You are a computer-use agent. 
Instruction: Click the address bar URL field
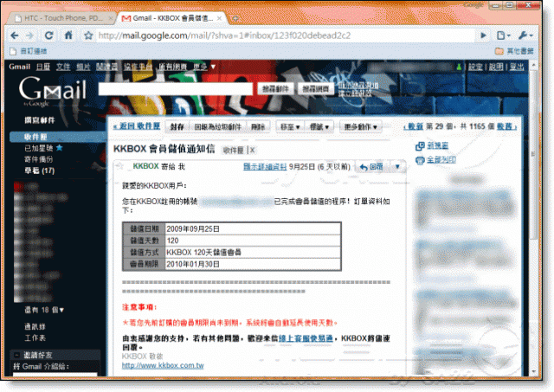point(286,35)
